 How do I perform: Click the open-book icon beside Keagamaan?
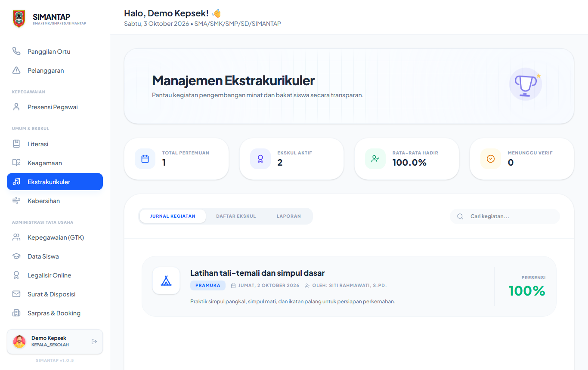(16, 163)
